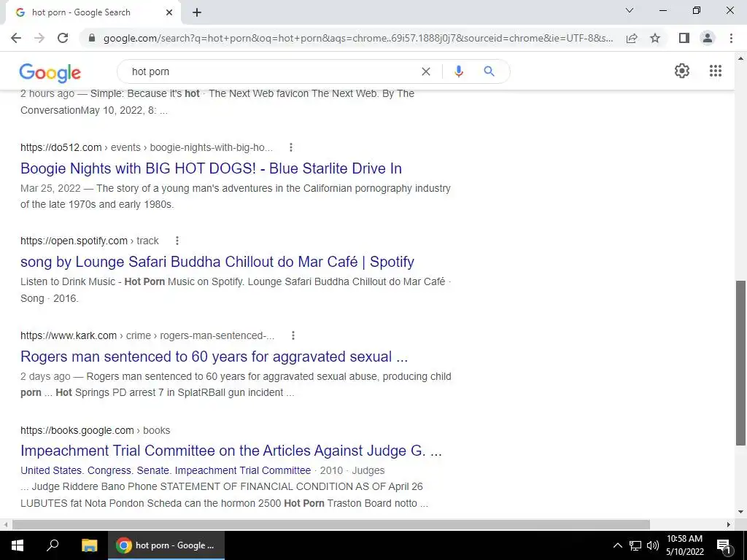Open the Boogie Nights Blue Starlite Drive In link

click(211, 168)
